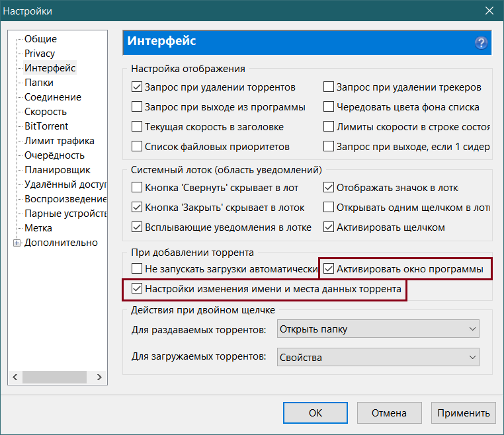Check Чередовать цвета фона списка
Viewport: 504px width, 435px height.
pos(329,107)
